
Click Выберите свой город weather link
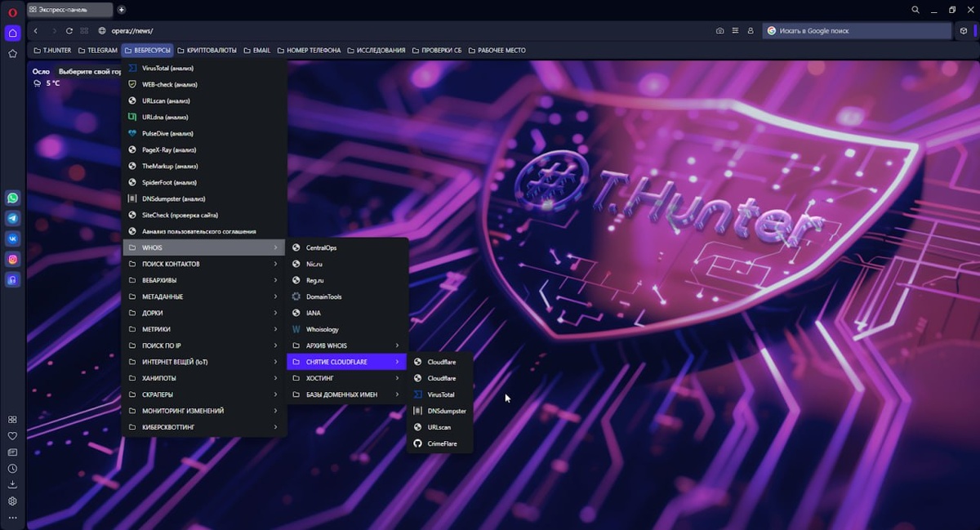(x=90, y=72)
